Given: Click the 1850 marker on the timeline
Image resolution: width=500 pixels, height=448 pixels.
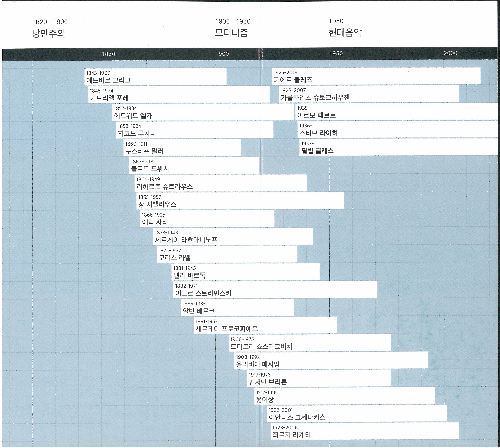Looking at the screenshot, I should [x=108, y=54].
